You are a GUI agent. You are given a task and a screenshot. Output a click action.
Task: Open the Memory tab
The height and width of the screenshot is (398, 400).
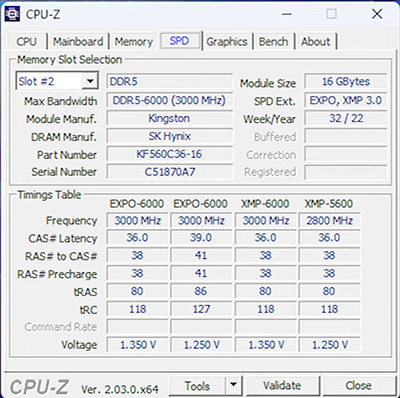click(x=134, y=42)
